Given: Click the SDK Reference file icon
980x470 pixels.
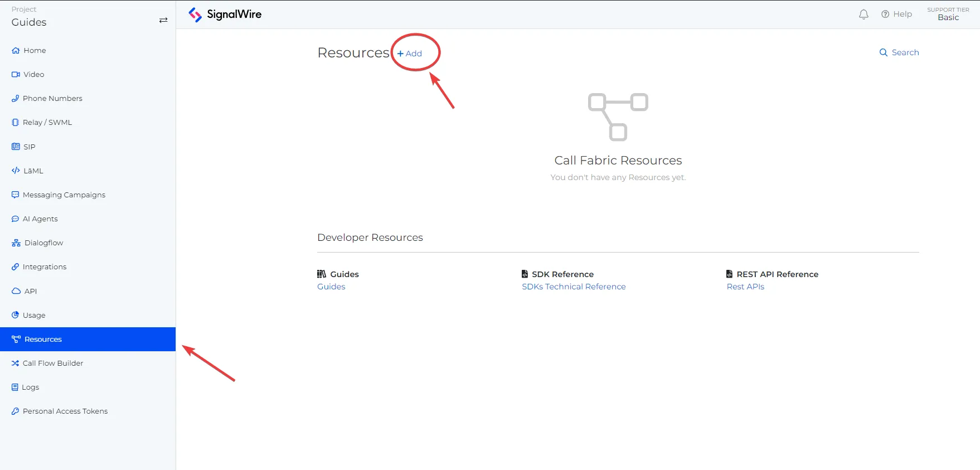Looking at the screenshot, I should pos(525,274).
